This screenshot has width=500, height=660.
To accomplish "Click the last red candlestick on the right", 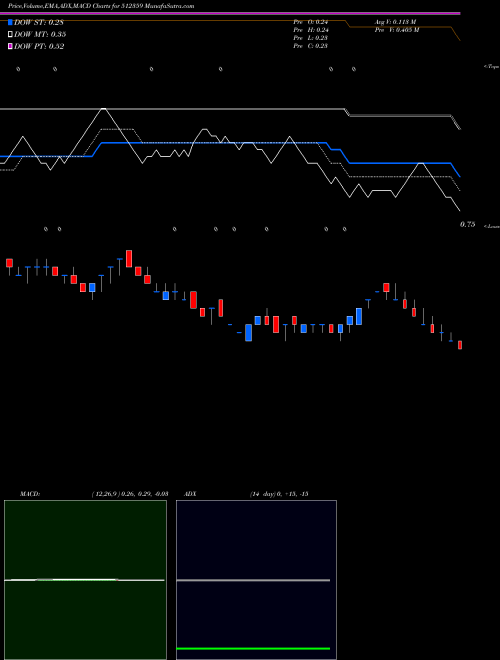I will tap(460, 345).
